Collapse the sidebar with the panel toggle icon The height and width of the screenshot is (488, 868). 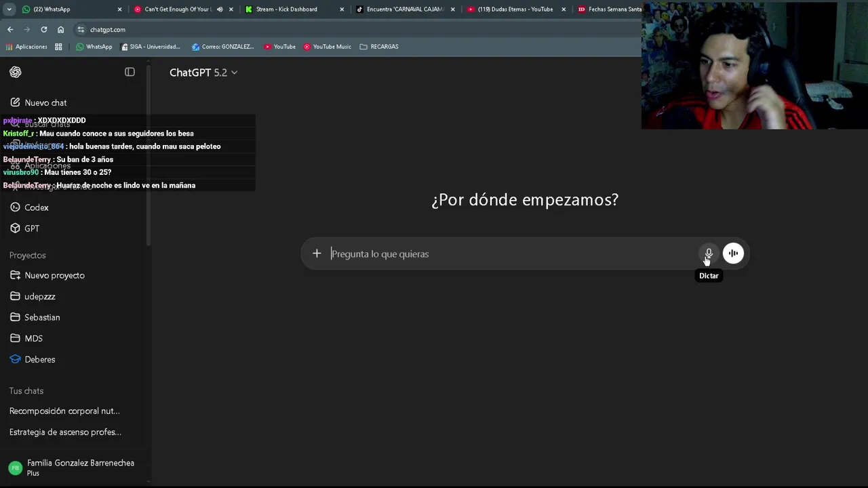point(130,72)
